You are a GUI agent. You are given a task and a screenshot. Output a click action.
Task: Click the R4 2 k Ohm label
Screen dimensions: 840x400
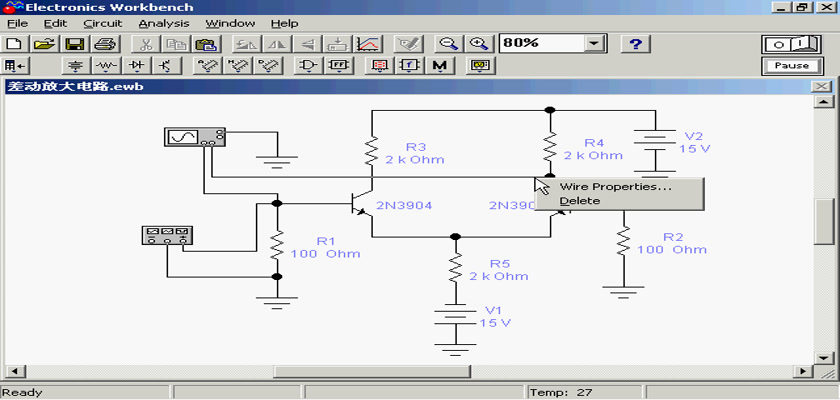pyautogui.click(x=593, y=149)
